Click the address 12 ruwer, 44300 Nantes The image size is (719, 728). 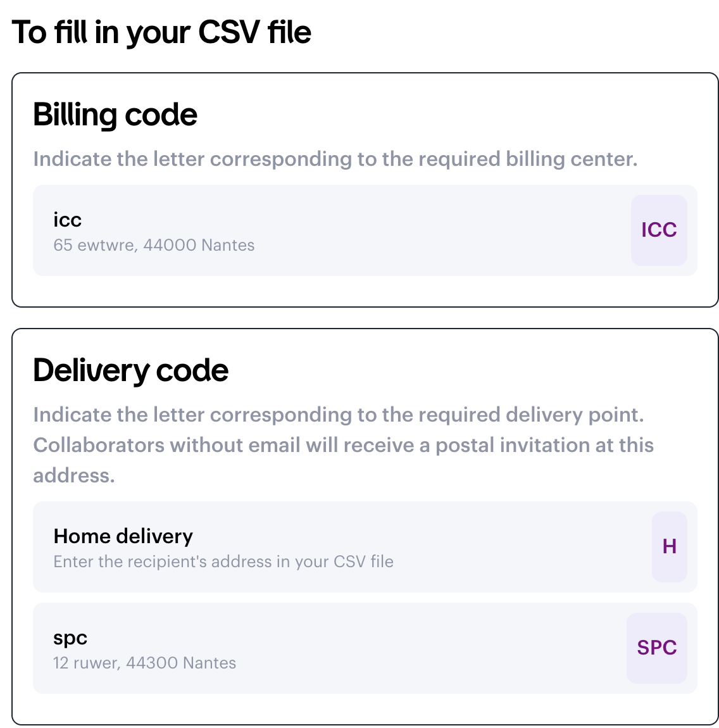144,663
